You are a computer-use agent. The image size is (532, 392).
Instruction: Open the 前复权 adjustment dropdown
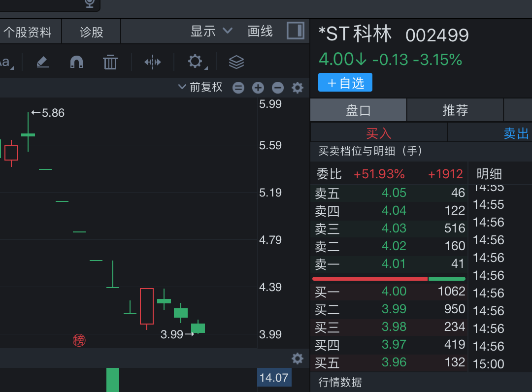click(x=200, y=87)
